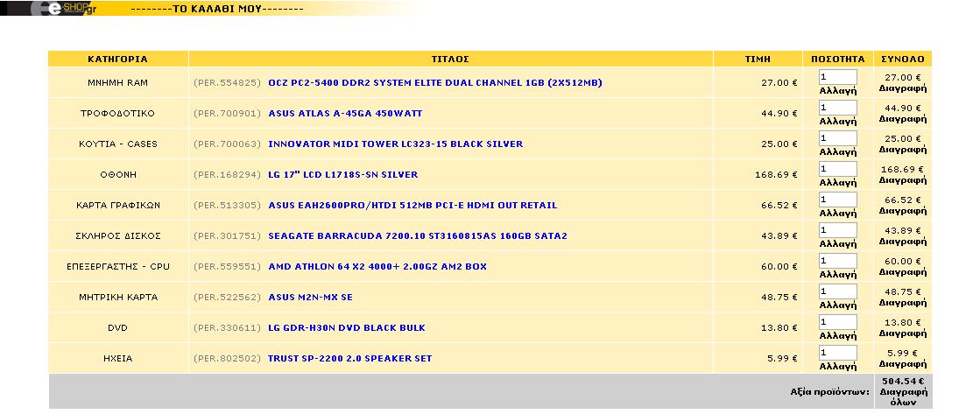980x414 pixels.
Task: Click Αλλαγή for SEAGATE BARRACUDA row
Action: coord(837,243)
